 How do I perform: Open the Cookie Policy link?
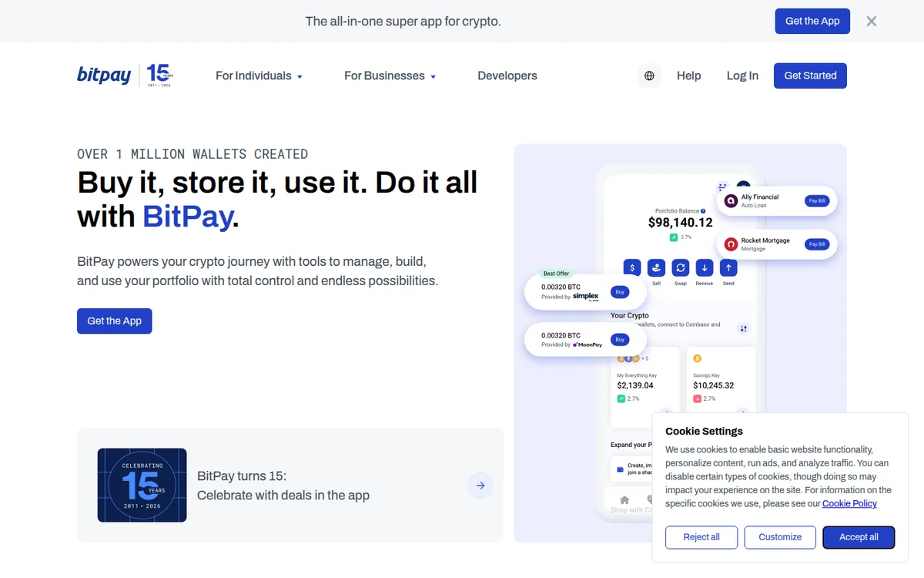coord(849,503)
